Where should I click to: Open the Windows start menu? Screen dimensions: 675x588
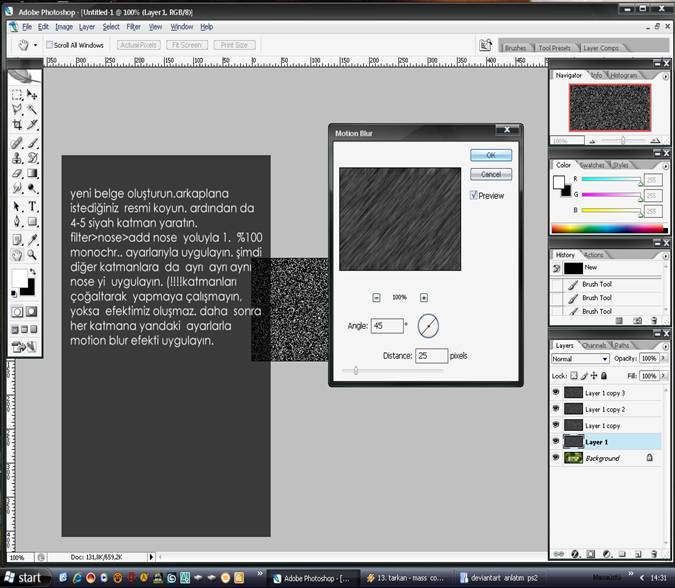tap(26, 577)
